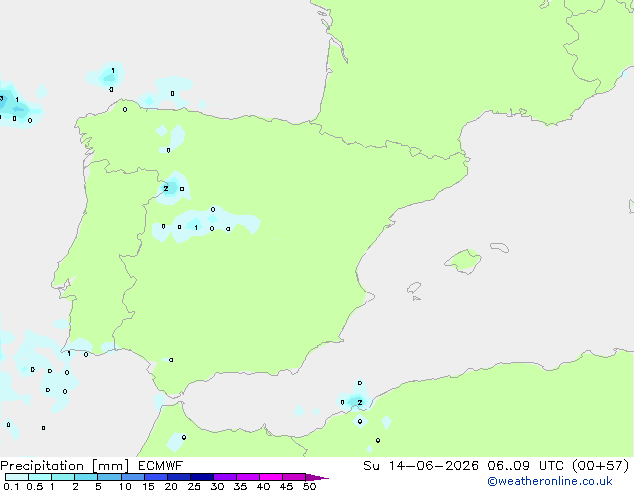
Task: Select the 35–40 mm legend swatch
Action: coord(247,477)
